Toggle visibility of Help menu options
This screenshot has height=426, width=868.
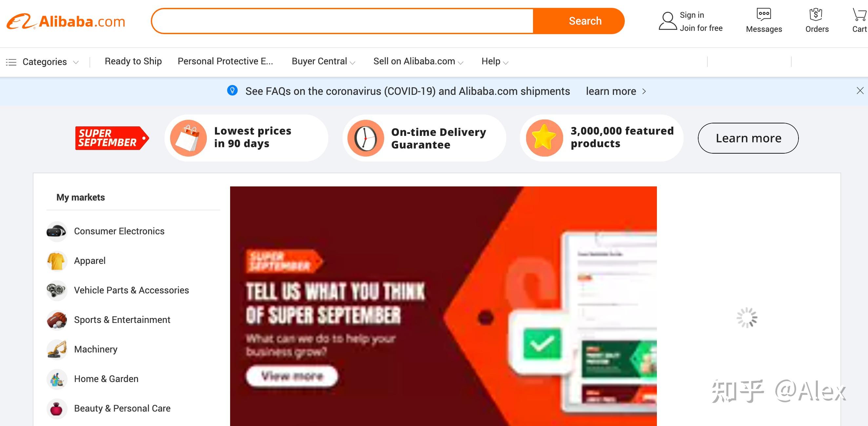point(494,61)
